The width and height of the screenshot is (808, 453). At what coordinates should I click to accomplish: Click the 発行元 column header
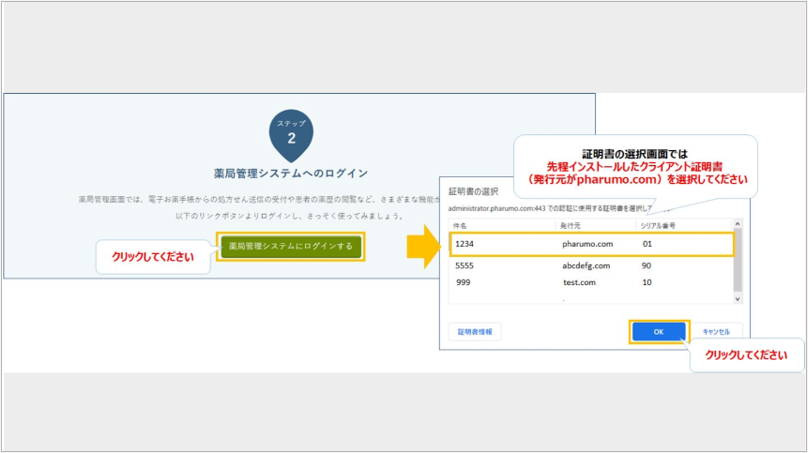click(572, 226)
